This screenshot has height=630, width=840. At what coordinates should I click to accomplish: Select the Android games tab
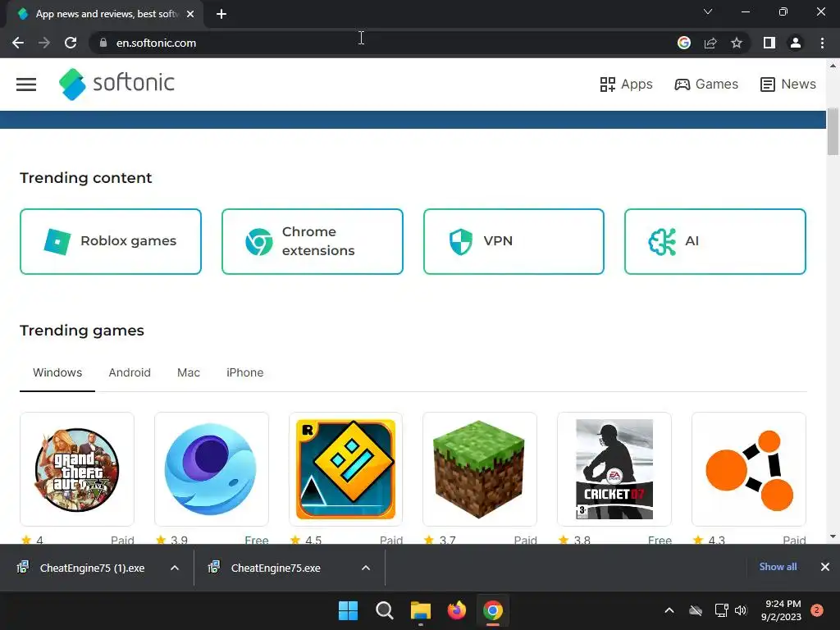[x=130, y=373]
